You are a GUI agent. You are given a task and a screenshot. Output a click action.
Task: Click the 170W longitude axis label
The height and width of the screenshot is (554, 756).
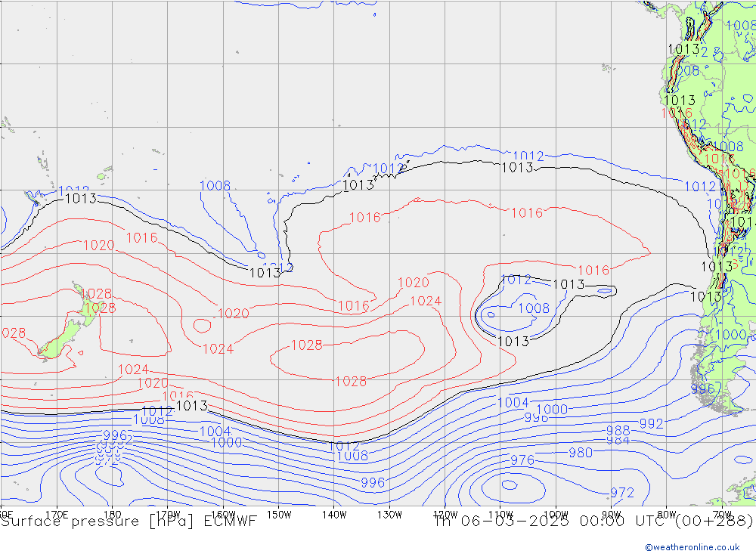(x=168, y=515)
